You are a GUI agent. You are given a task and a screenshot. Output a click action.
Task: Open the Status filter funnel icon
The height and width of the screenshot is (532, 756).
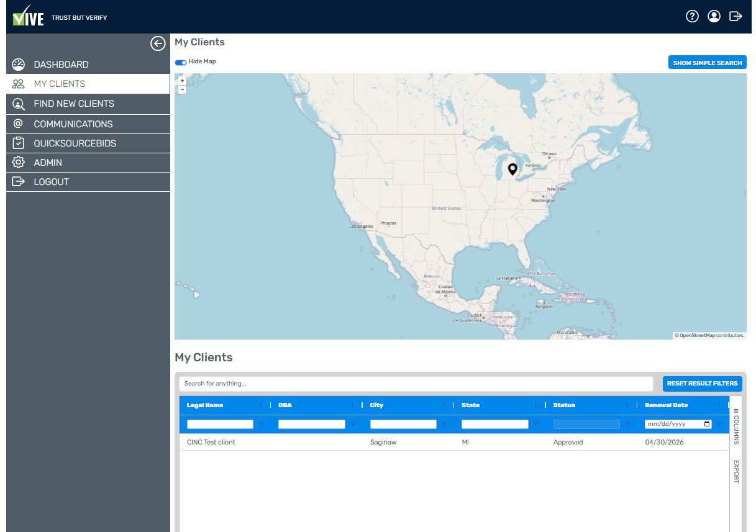[x=627, y=425]
